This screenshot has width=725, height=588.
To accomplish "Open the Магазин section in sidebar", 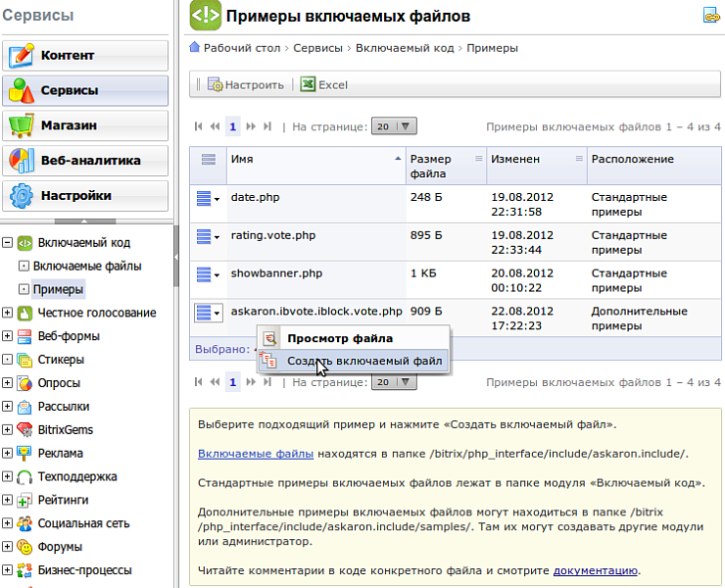I will click(x=85, y=125).
